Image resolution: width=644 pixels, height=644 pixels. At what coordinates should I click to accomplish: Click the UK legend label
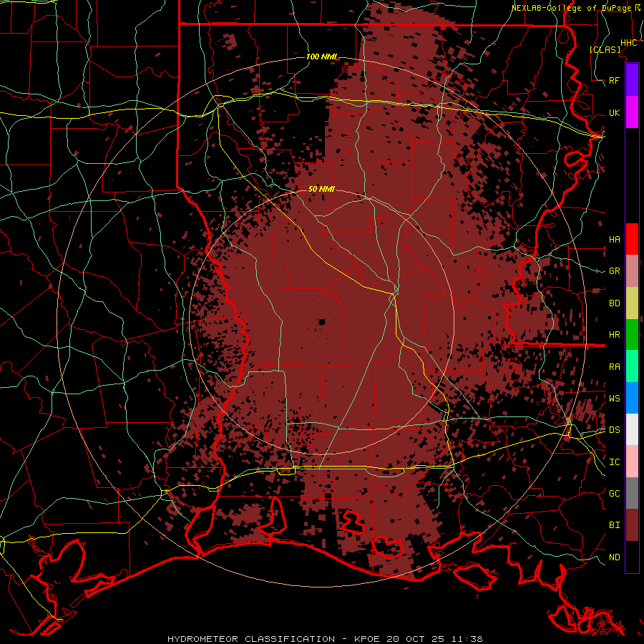click(x=614, y=112)
